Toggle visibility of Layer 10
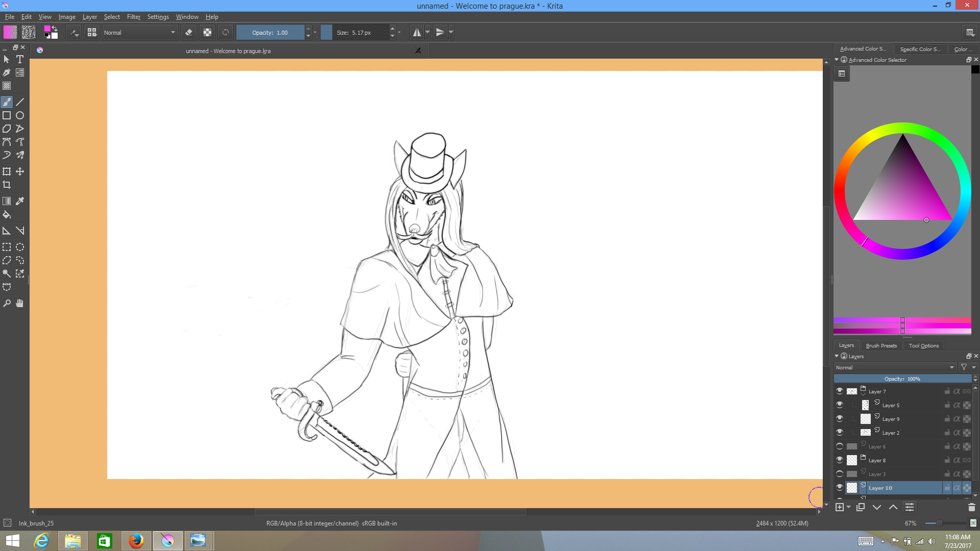Image resolution: width=980 pixels, height=551 pixels. click(840, 487)
